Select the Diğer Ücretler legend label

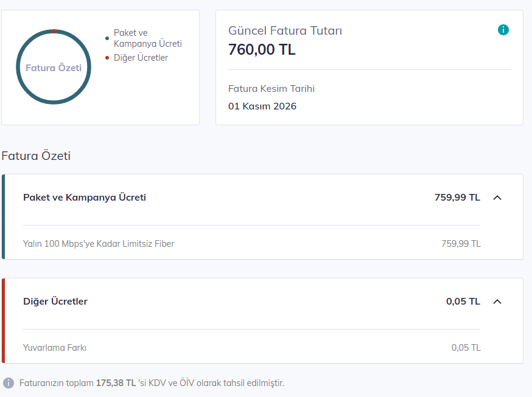click(141, 58)
